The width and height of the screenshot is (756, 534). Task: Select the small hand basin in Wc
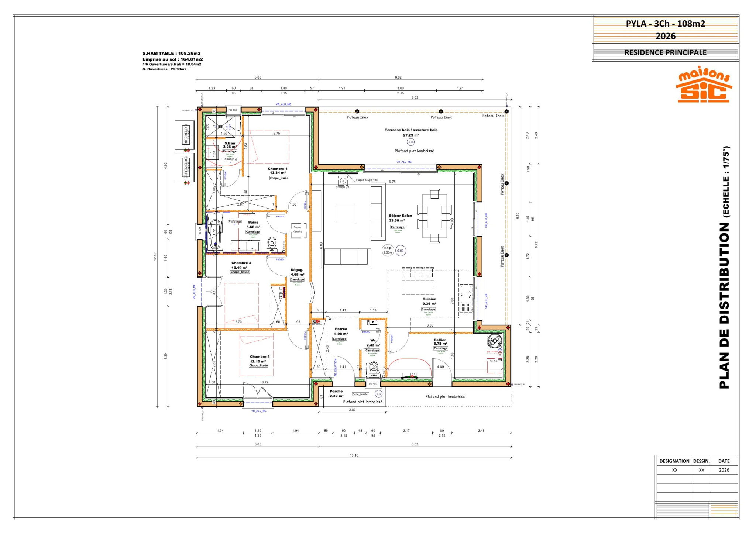[373, 323]
